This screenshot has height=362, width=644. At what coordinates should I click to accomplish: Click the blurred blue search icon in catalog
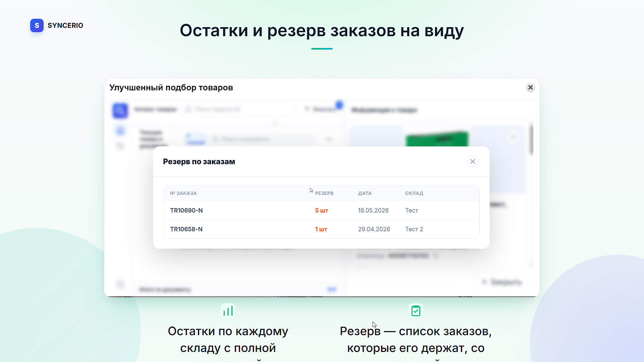click(120, 111)
